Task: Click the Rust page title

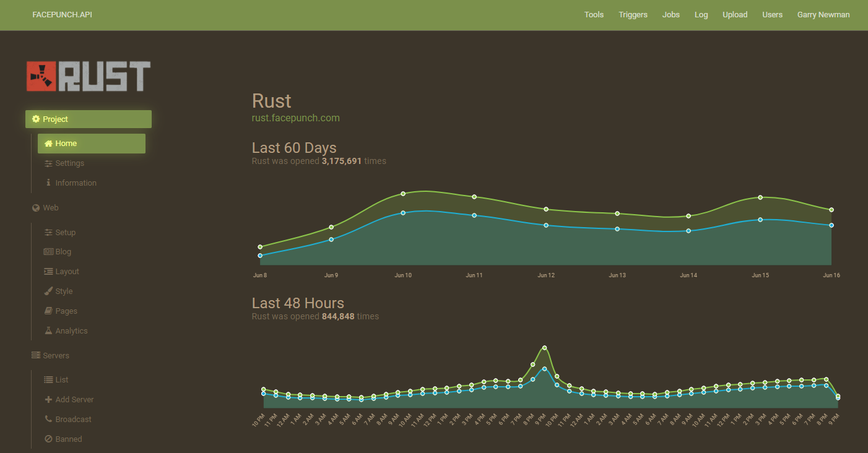Action: 272,101
